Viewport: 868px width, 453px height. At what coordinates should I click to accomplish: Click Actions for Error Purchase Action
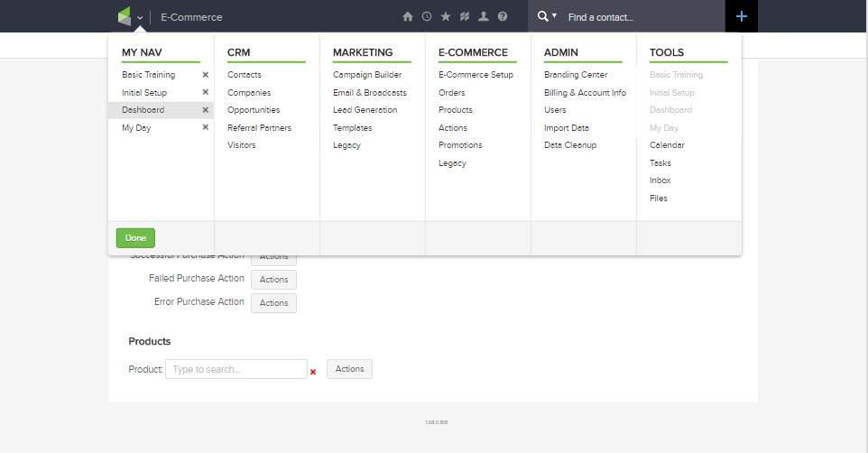coord(274,303)
